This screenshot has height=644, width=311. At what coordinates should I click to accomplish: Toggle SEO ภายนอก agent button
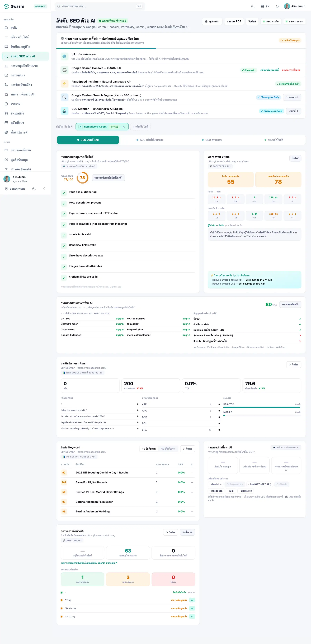pyautogui.click(x=294, y=21)
